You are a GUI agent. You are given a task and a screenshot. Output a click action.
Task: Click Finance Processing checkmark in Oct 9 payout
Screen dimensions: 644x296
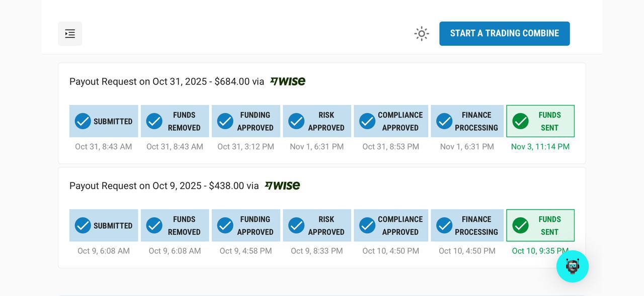pyautogui.click(x=444, y=226)
